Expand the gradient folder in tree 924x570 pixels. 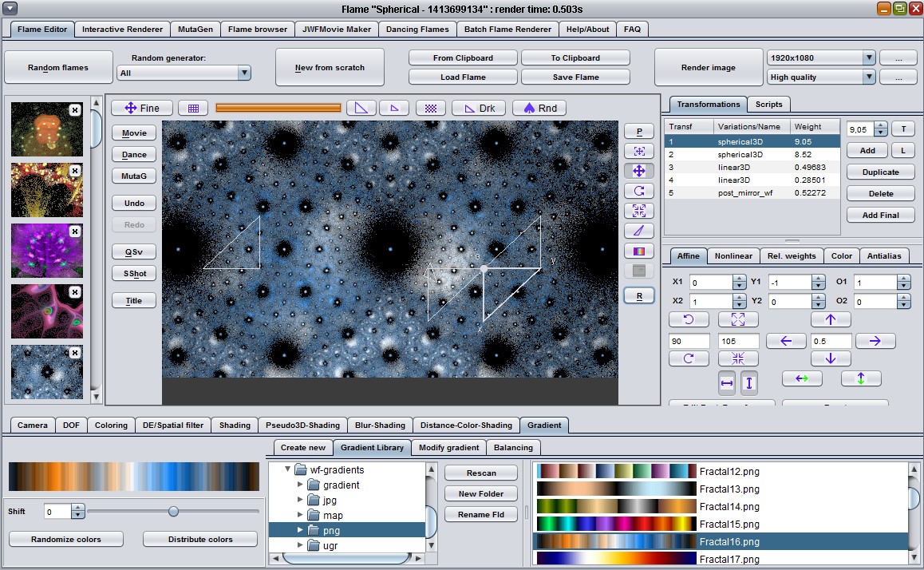301,485
